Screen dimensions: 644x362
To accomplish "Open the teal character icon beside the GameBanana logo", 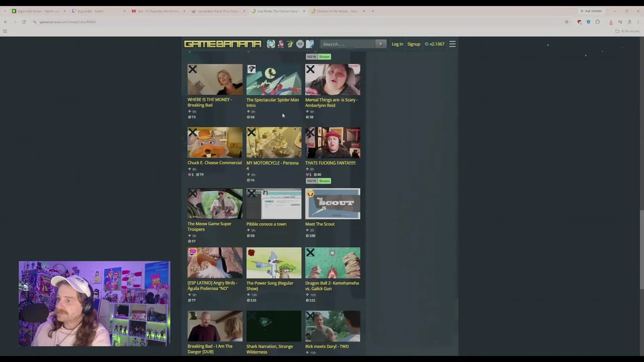I will pos(271,44).
